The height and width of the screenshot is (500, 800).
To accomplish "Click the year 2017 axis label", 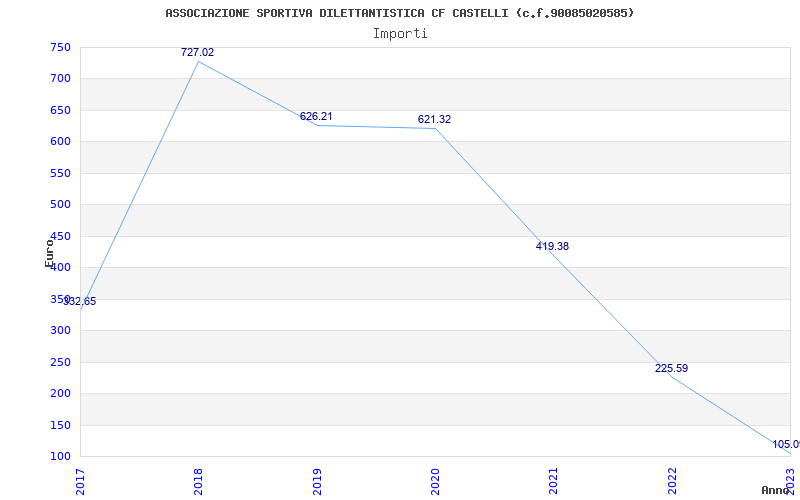I will (x=80, y=482).
